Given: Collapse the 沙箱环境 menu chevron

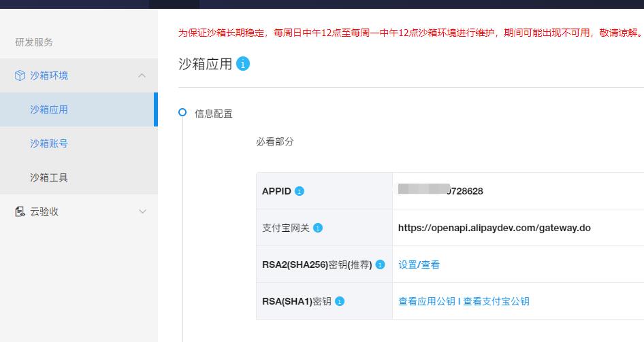Looking at the screenshot, I should 142,75.
